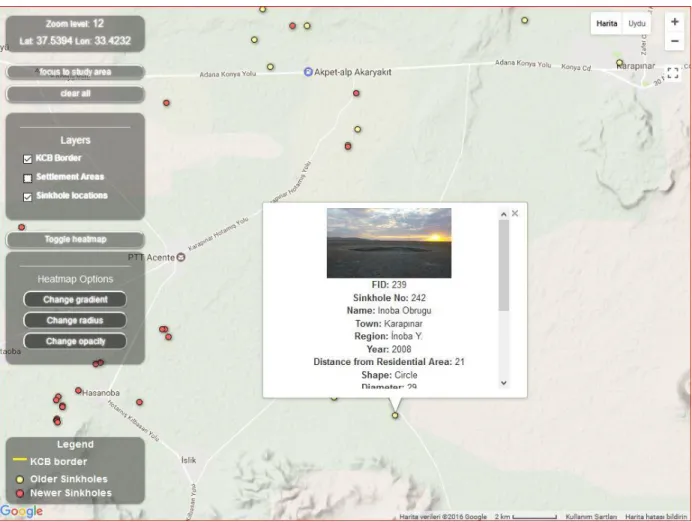
Task: Click the info window scroll down arrow
Action: coord(504,383)
